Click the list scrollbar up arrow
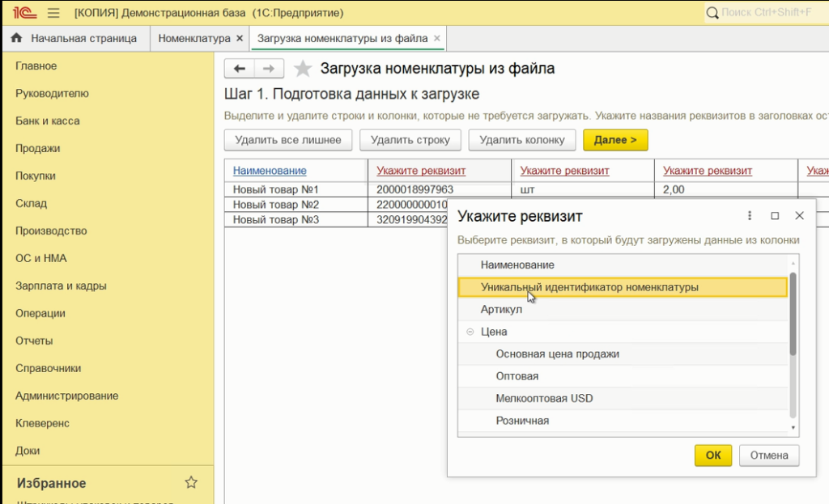Image resolution: width=829 pixels, height=504 pixels. (793, 263)
